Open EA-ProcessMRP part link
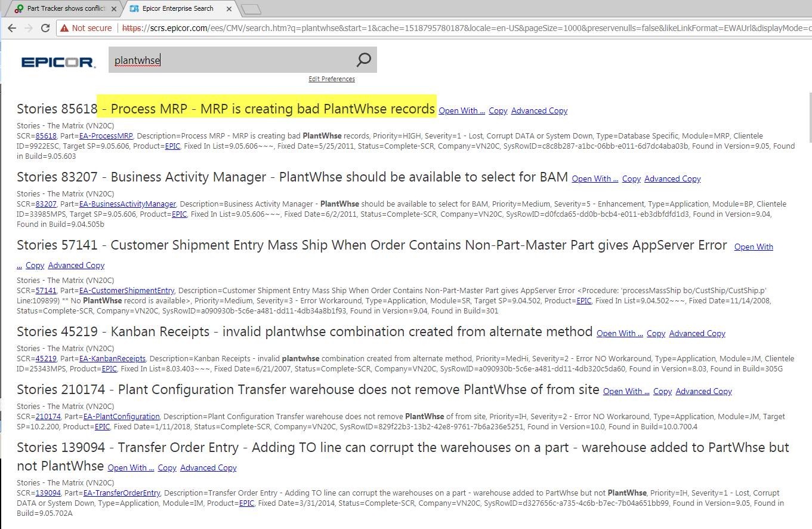The height and width of the screenshot is (529, 812). pyautogui.click(x=106, y=136)
